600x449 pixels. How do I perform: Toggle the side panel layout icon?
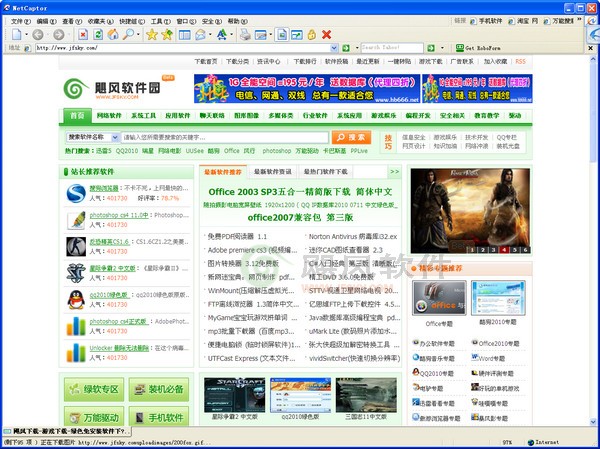tap(184, 35)
